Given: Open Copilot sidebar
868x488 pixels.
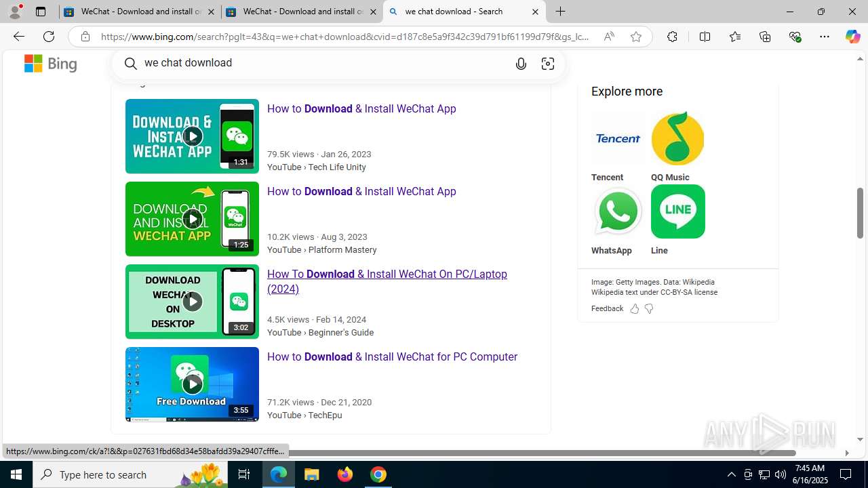Looking at the screenshot, I should point(852,37).
